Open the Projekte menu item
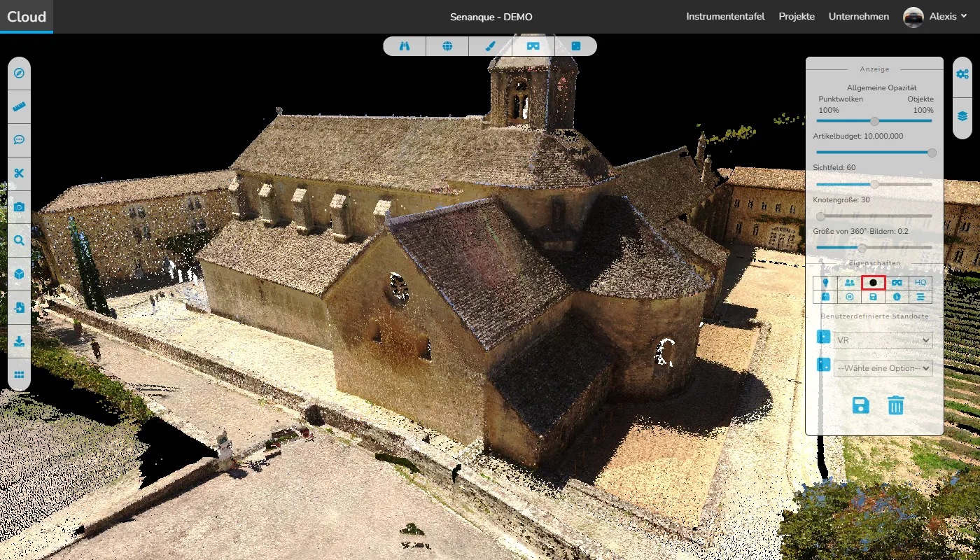This screenshot has width=980, height=560. pos(797,17)
